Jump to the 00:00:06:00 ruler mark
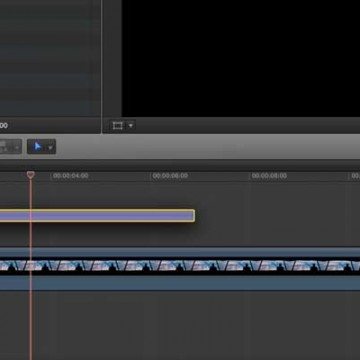This screenshot has height=360, width=360. (x=170, y=176)
